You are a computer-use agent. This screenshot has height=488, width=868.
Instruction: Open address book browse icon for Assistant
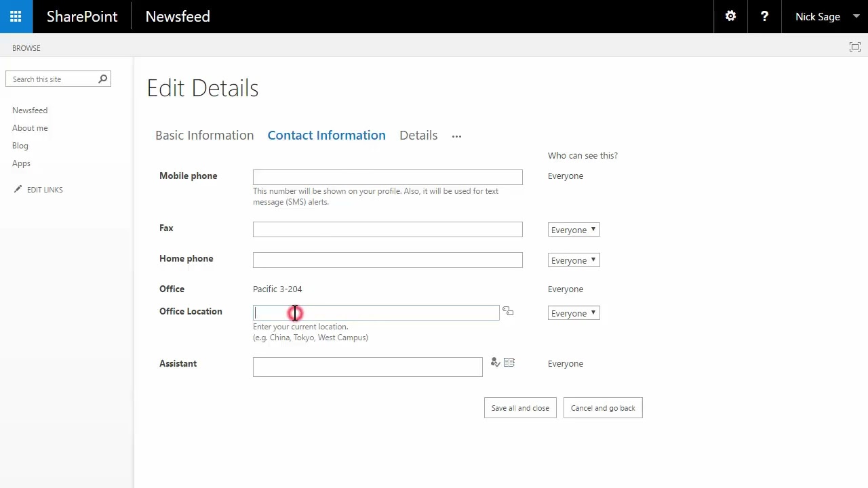[x=509, y=363]
